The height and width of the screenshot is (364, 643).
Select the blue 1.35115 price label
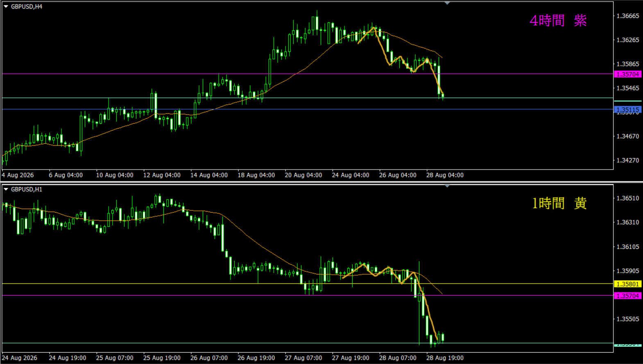(x=628, y=110)
